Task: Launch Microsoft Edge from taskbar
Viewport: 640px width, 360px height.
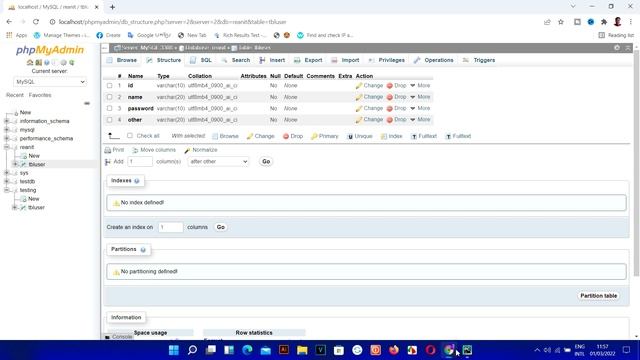Action: click(247, 350)
